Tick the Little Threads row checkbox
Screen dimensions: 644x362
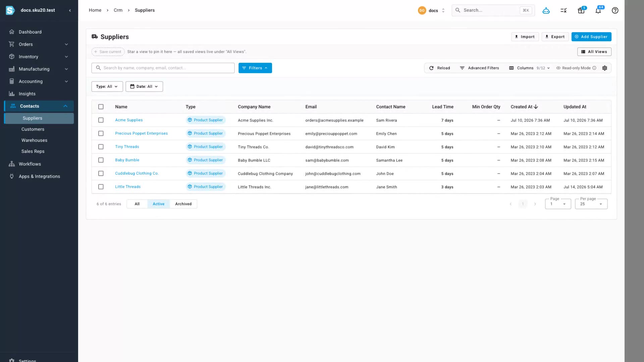pyautogui.click(x=101, y=187)
